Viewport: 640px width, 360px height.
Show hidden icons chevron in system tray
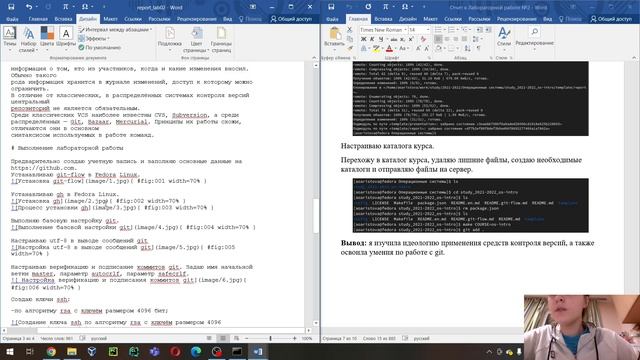(489, 351)
